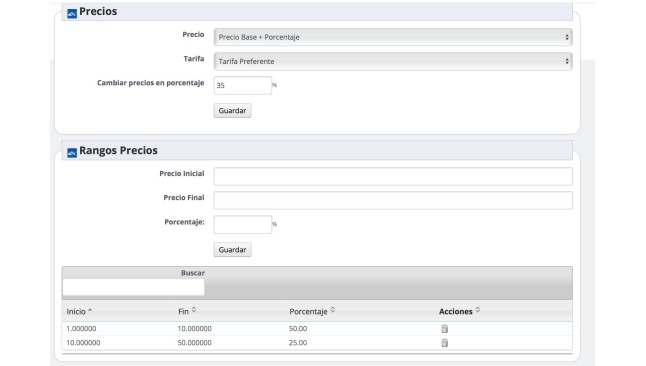Screen dimensions: 646x366
Task: Click the Fin column header
Action: coord(183,312)
